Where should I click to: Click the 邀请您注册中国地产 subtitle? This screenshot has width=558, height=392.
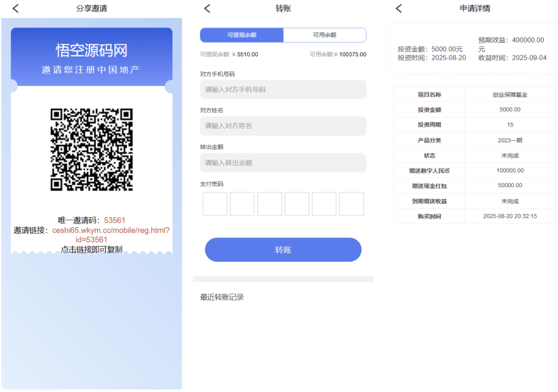tap(92, 70)
